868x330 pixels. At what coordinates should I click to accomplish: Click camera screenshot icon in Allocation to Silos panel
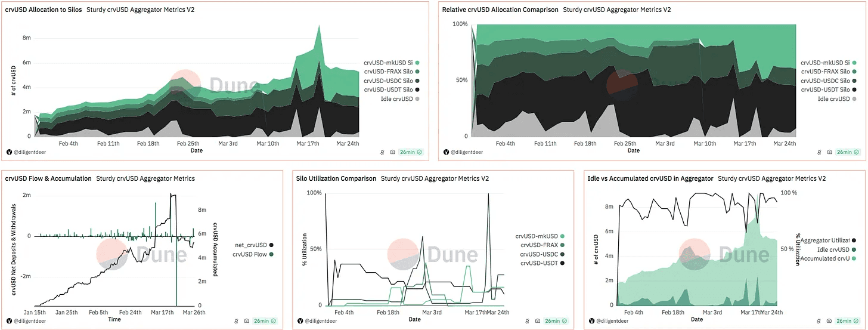[392, 152]
